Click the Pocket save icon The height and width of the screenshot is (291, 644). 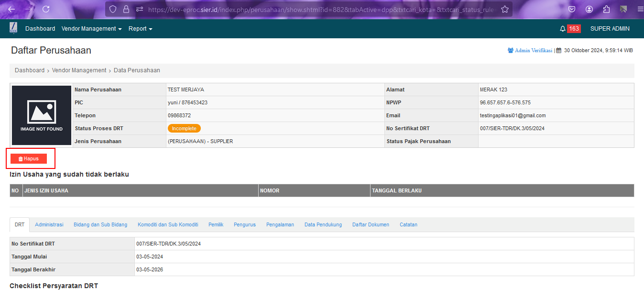572,9
